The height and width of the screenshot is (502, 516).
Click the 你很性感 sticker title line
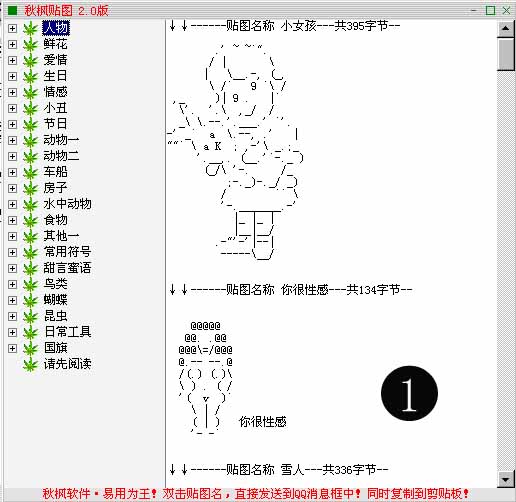pyautogui.click(x=291, y=290)
